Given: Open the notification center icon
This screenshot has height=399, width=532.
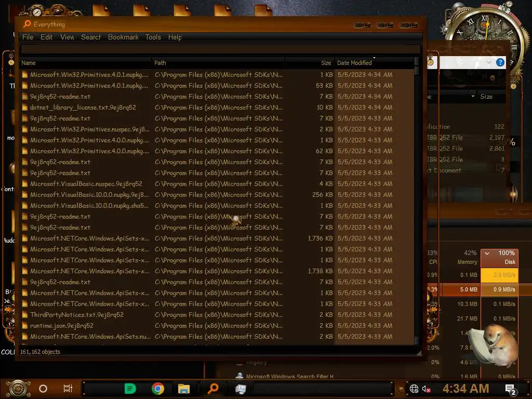Looking at the screenshot, I should pyautogui.click(x=510, y=390).
